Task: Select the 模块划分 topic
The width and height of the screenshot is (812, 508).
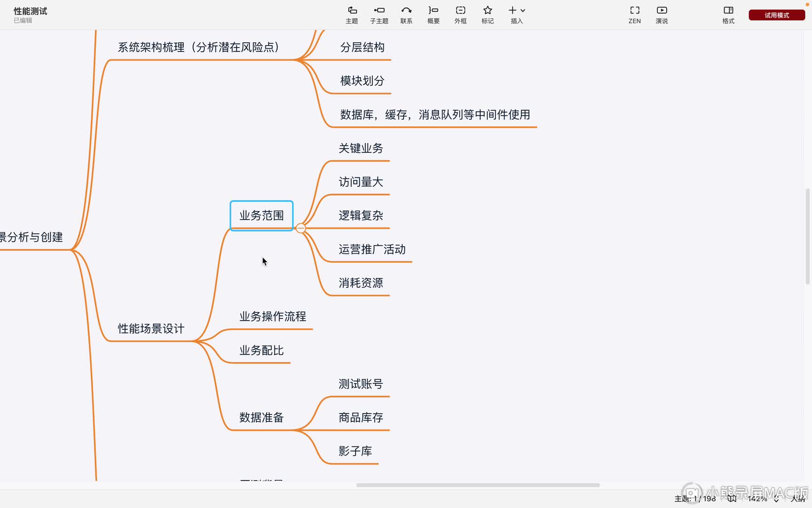Action: 362,81
